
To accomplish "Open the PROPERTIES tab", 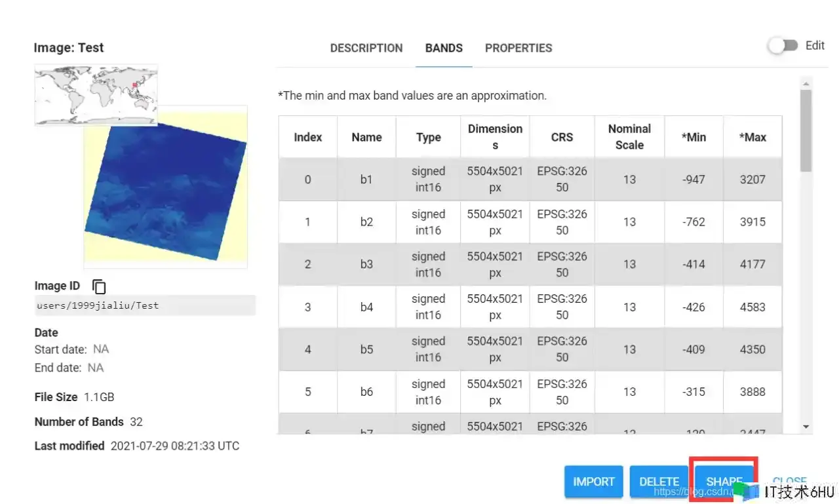I will coord(518,48).
